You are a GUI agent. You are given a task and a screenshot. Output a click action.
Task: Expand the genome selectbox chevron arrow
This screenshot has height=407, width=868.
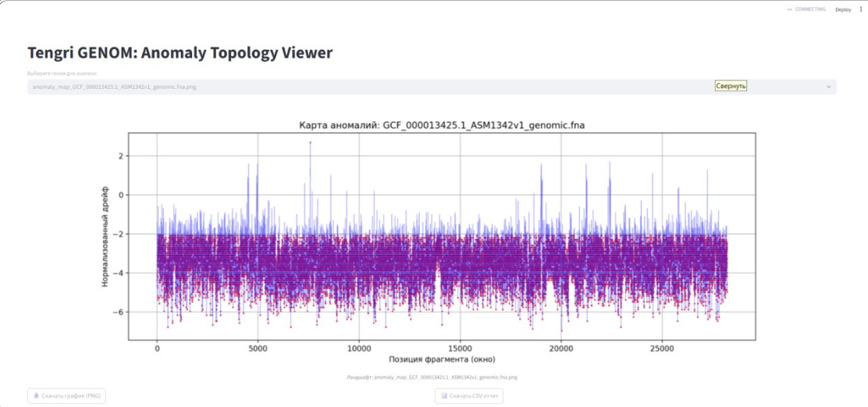coord(829,87)
